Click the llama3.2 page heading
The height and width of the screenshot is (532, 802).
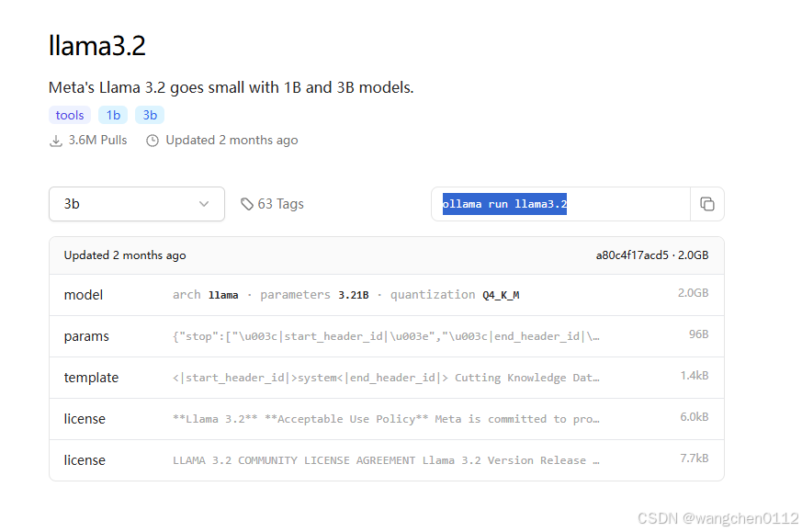click(97, 46)
